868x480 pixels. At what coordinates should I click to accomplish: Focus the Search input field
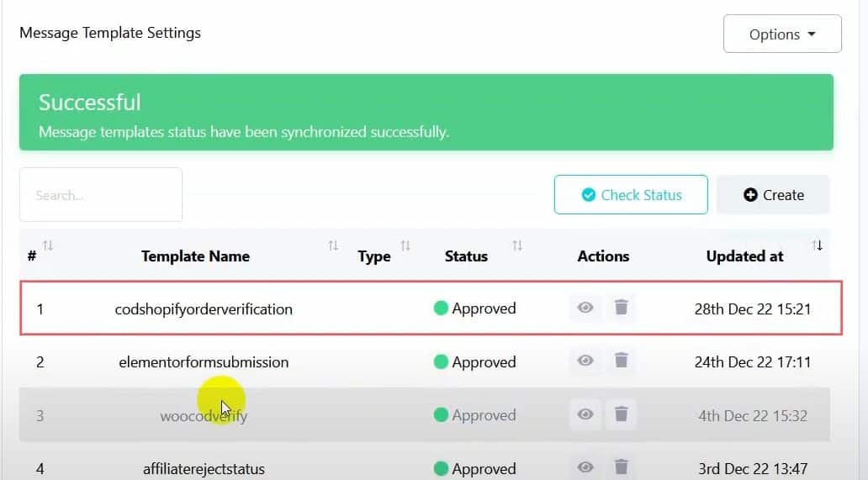101,195
